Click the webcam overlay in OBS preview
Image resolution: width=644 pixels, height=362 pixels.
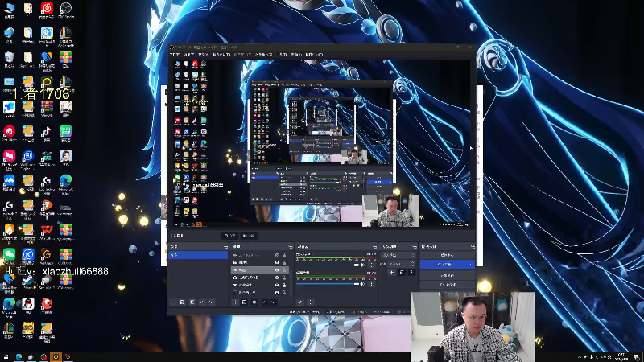pyautogui.click(x=390, y=211)
